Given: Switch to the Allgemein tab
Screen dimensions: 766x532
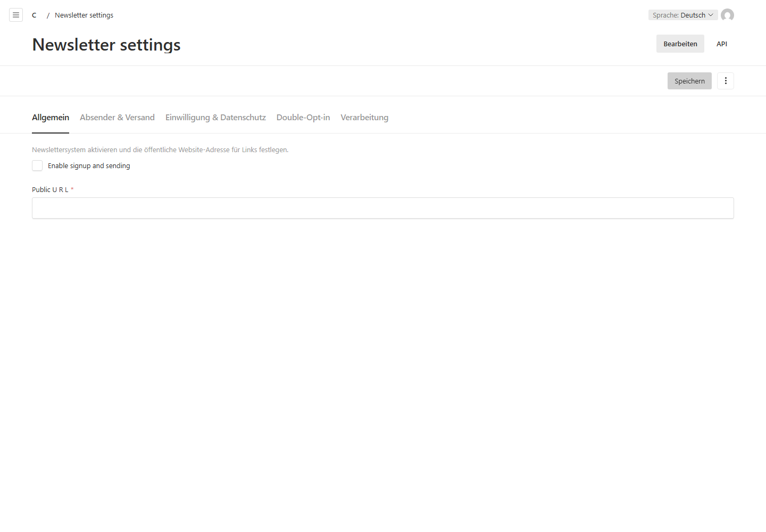Looking at the screenshot, I should click(51, 118).
